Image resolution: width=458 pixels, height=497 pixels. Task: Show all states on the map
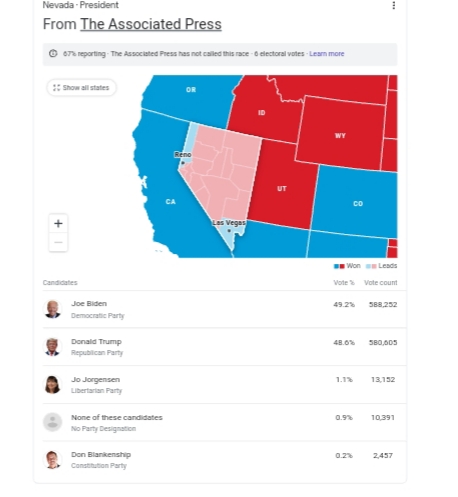[x=81, y=88]
